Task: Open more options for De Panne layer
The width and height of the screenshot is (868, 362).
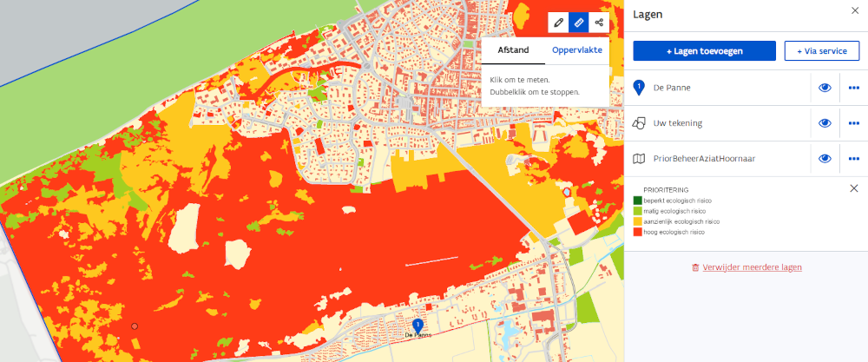Action: [x=853, y=88]
